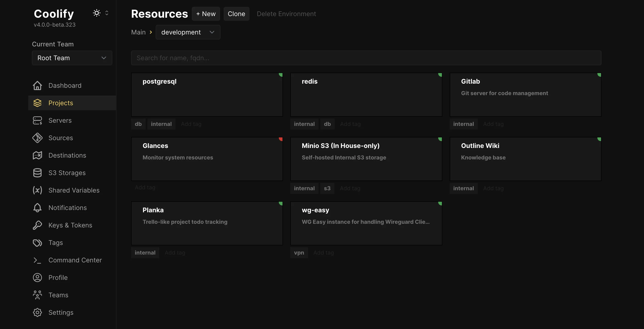Image resolution: width=644 pixels, height=329 pixels.
Task: Open the redis resource card
Action: tap(366, 95)
